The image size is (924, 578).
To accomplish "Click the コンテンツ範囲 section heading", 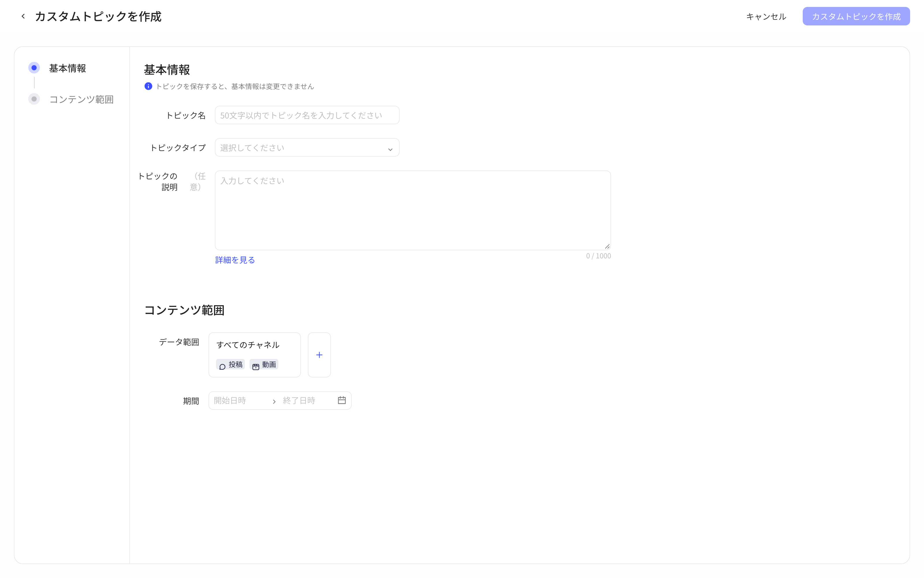I will (184, 310).
